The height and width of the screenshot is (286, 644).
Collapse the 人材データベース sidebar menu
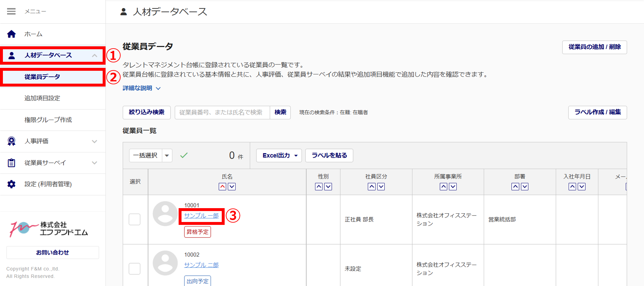[x=94, y=56]
